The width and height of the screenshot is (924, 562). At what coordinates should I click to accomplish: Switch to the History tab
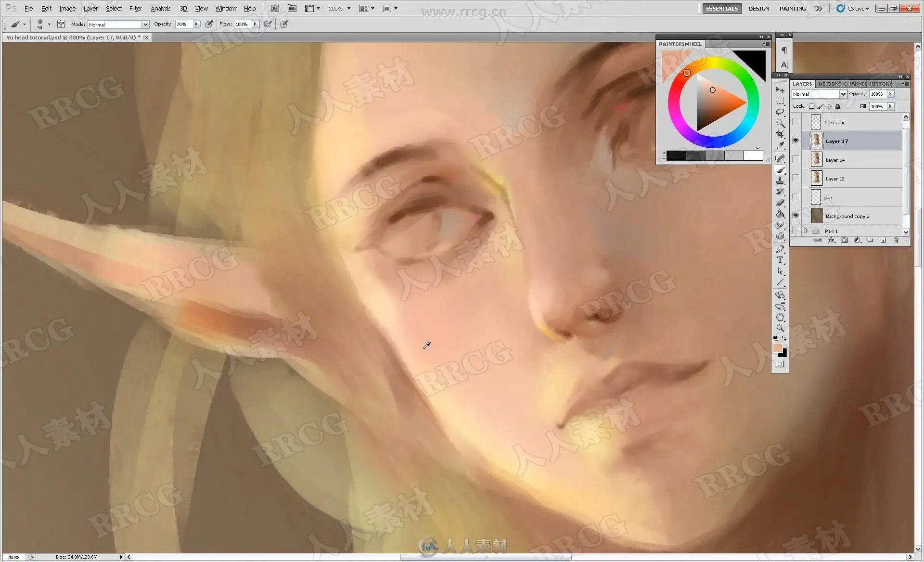pyautogui.click(x=880, y=84)
